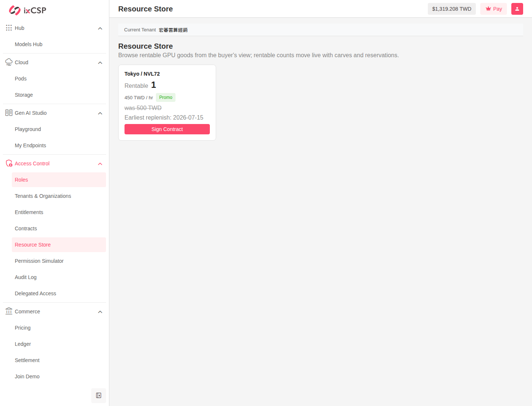Click the 1,319.208 TWD balance
This screenshot has width=532, height=406.
point(452,9)
